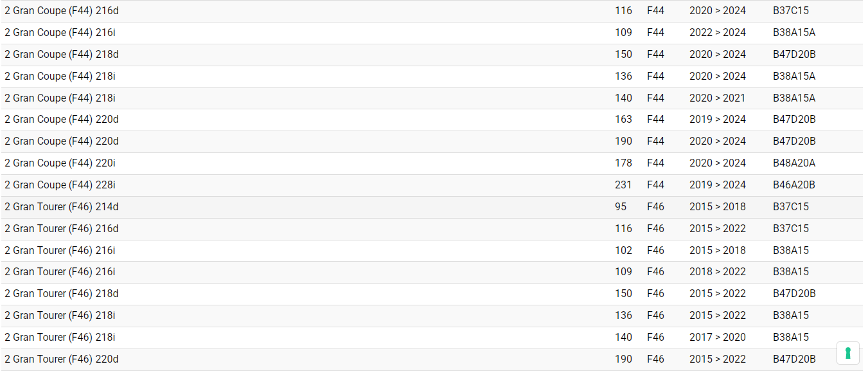Open the 2 Gran Coupe (F44) 228i entry
Screen dimensions: 868x371
pos(60,185)
